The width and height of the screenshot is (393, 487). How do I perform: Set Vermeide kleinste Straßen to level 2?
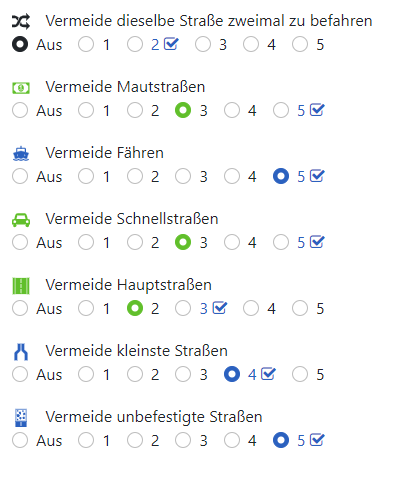click(135, 374)
